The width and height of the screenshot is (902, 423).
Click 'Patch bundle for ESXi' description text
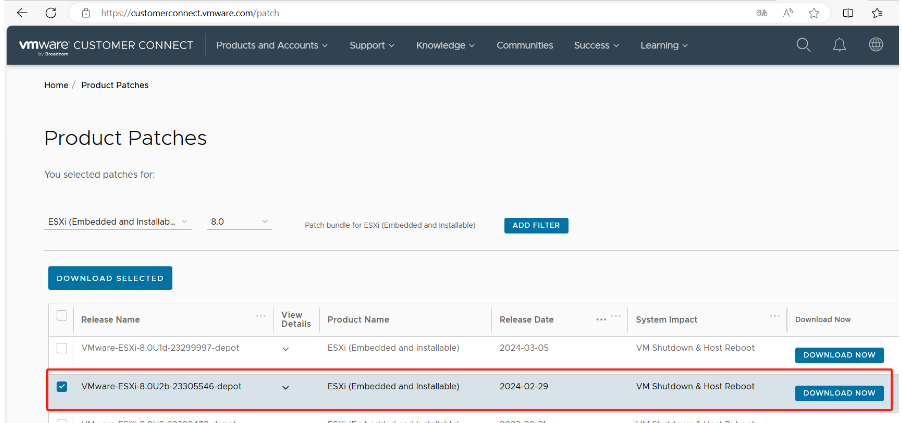pos(390,226)
